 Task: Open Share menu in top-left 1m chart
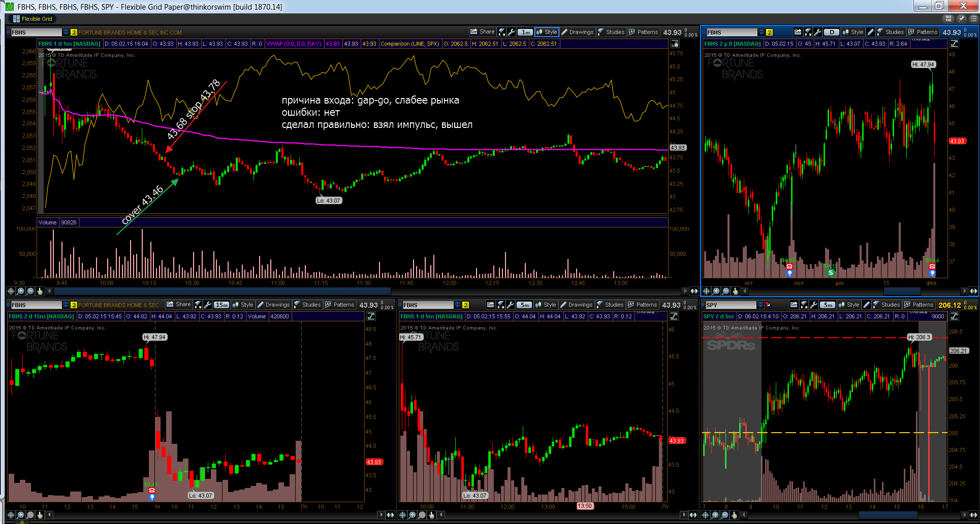click(x=482, y=32)
